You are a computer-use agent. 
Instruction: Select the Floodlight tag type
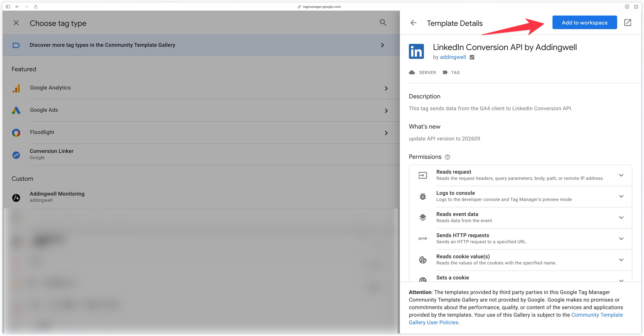(x=201, y=132)
